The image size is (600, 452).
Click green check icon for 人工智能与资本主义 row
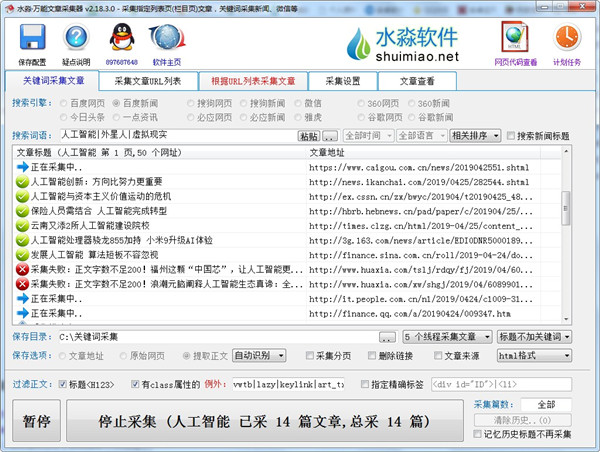click(x=23, y=196)
